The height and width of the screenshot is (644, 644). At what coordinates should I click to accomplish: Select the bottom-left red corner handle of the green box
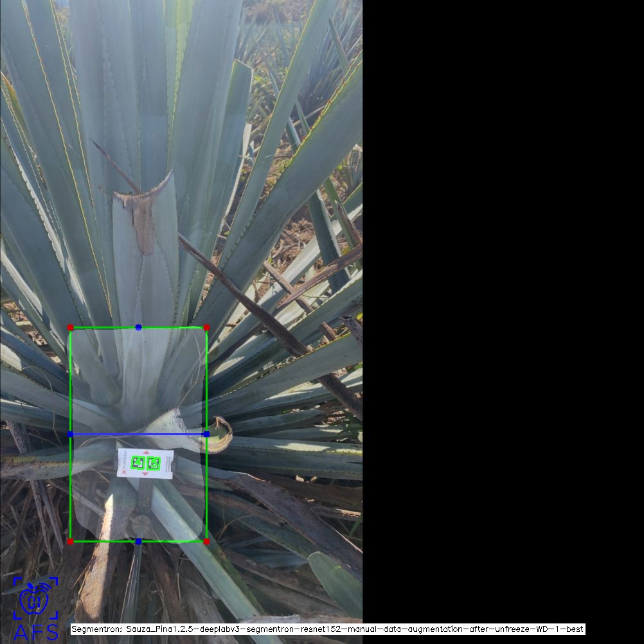[70, 542]
